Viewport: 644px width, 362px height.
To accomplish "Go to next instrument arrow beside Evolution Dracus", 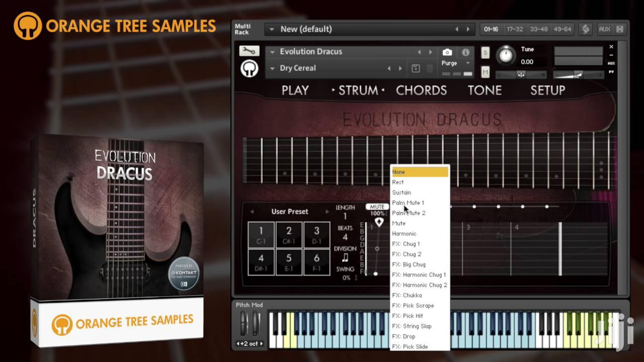I will [x=431, y=52].
